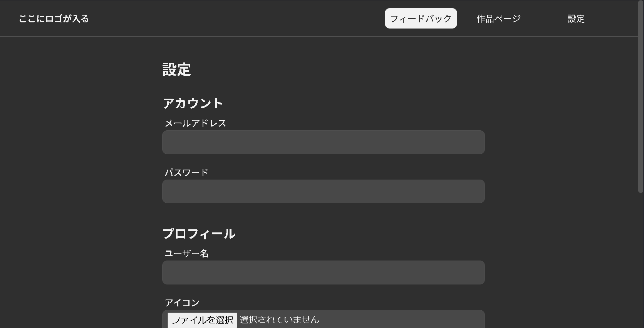Click the パスワード field label
644x328 pixels.
coord(186,172)
